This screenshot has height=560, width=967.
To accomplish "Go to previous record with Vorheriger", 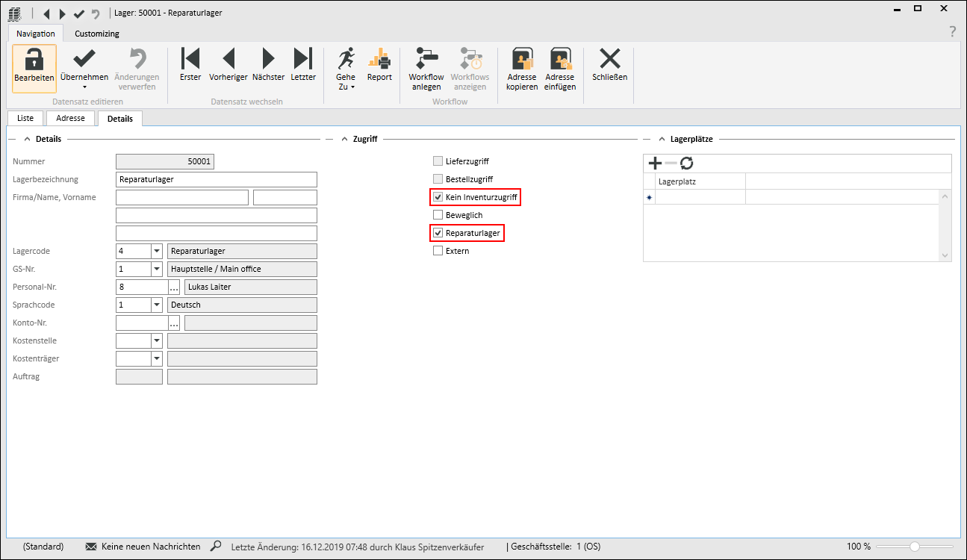I will 228,60.
